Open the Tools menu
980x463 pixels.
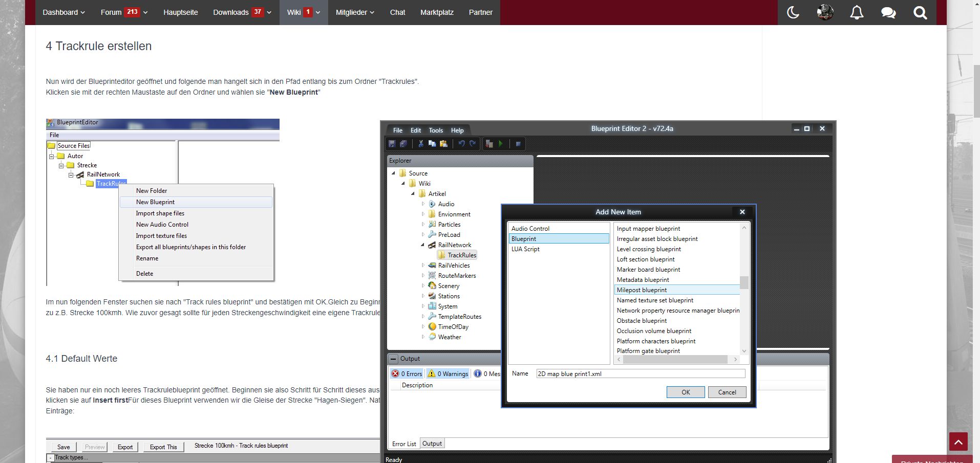pyautogui.click(x=436, y=130)
